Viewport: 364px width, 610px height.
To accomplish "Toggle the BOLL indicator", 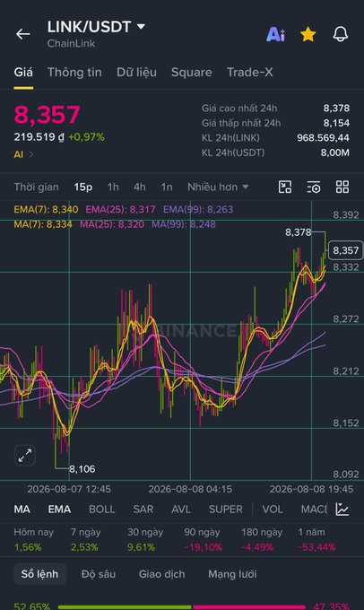I will click(x=102, y=510).
